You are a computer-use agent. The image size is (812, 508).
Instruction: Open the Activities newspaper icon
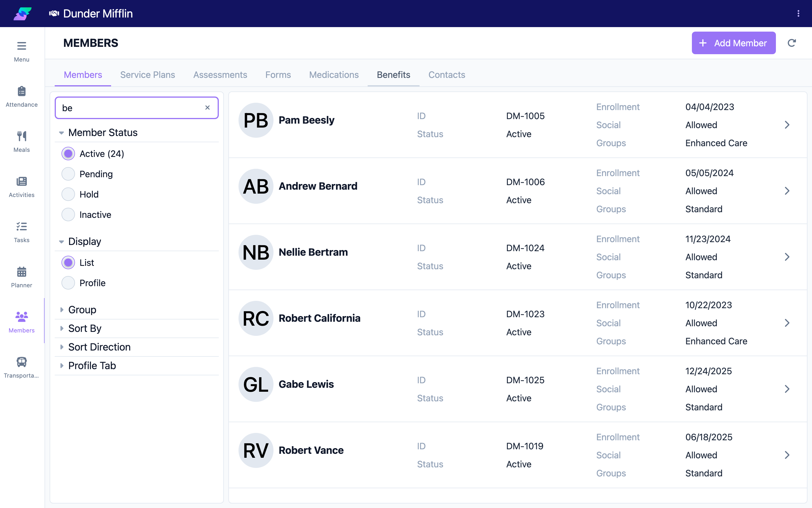click(x=21, y=181)
